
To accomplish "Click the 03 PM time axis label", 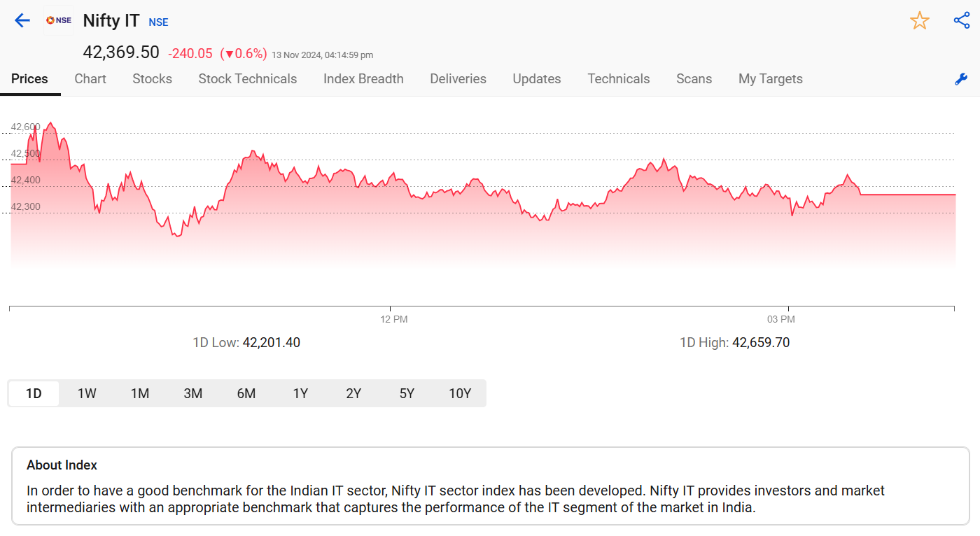I will click(x=781, y=319).
